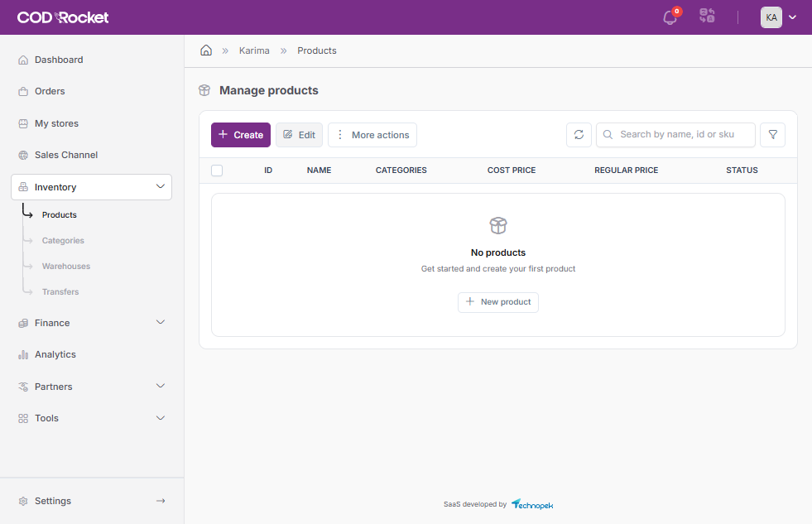Click the New product button
Viewport: 812px width, 524px height.
pyautogui.click(x=498, y=302)
